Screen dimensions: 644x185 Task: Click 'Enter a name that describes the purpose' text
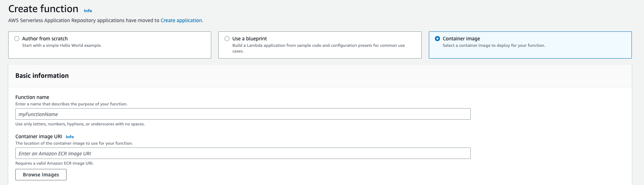coord(71,104)
